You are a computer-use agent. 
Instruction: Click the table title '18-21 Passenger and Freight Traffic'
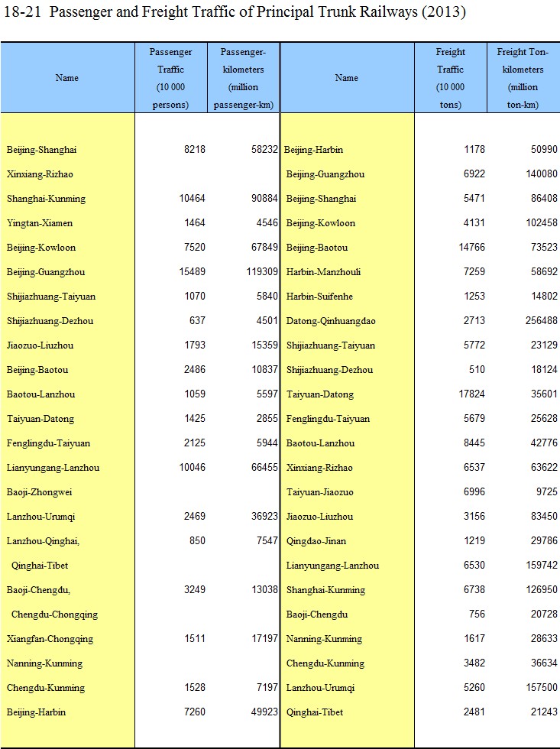pyautogui.click(x=234, y=13)
